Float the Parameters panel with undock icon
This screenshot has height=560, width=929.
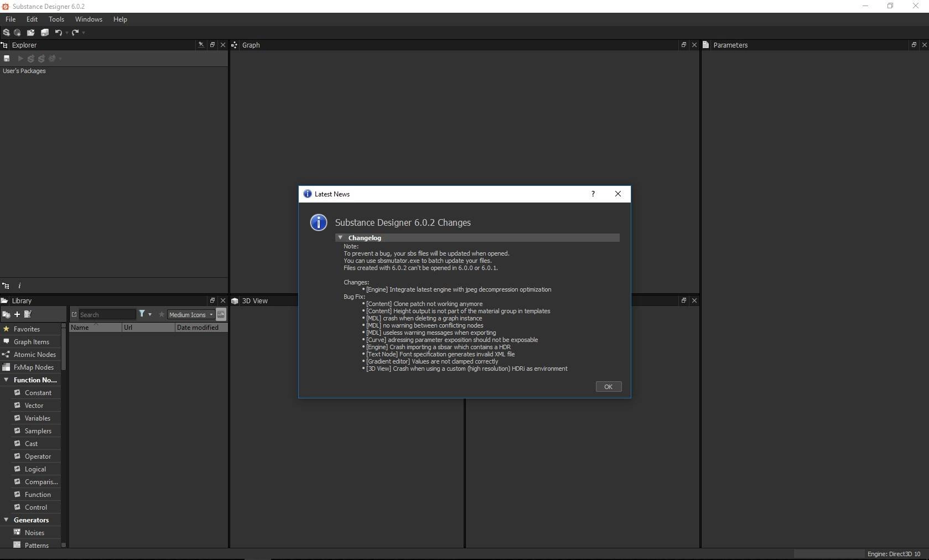(914, 45)
